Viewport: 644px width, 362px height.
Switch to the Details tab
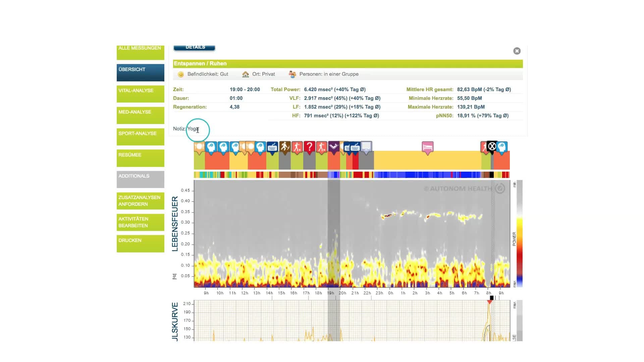pos(195,48)
